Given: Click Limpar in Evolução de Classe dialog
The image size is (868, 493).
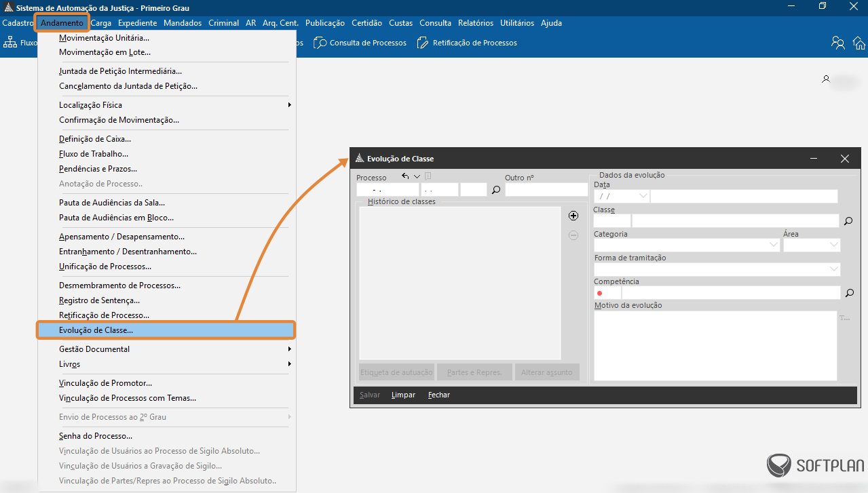Looking at the screenshot, I should 403,395.
